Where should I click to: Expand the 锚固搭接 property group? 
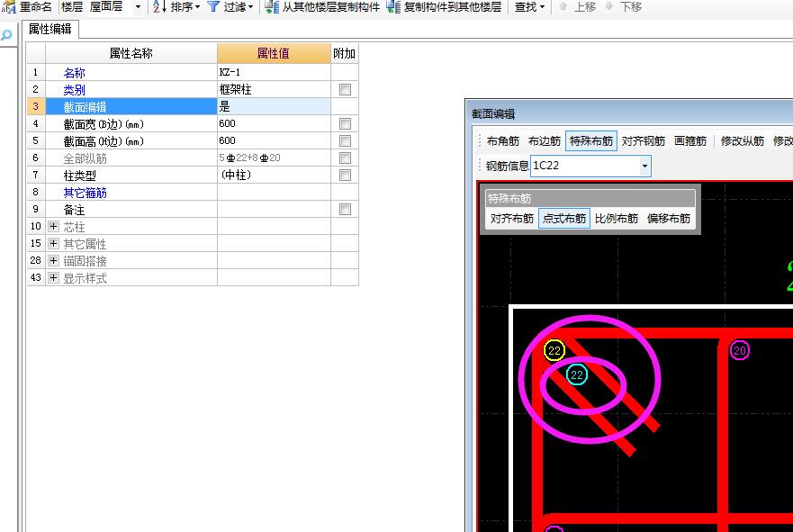tap(54, 260)
